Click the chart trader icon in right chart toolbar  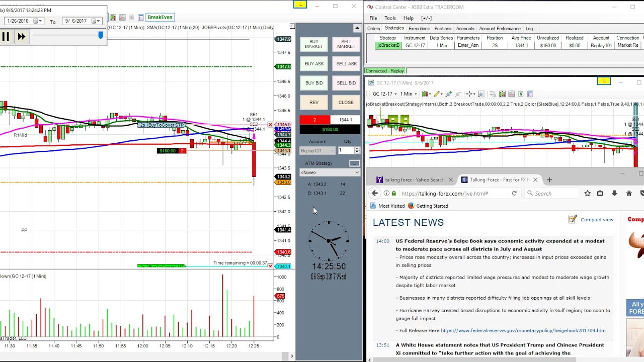[503, 94]
